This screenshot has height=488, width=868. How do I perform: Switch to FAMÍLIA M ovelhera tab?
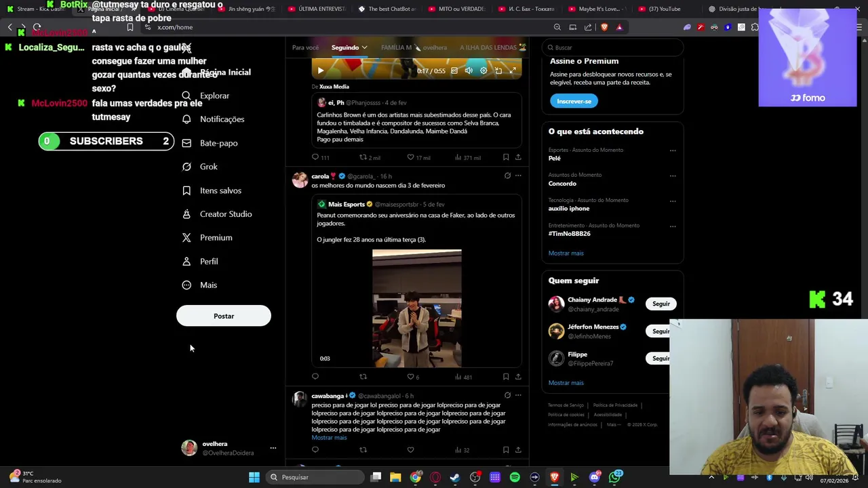coord(414,47)
